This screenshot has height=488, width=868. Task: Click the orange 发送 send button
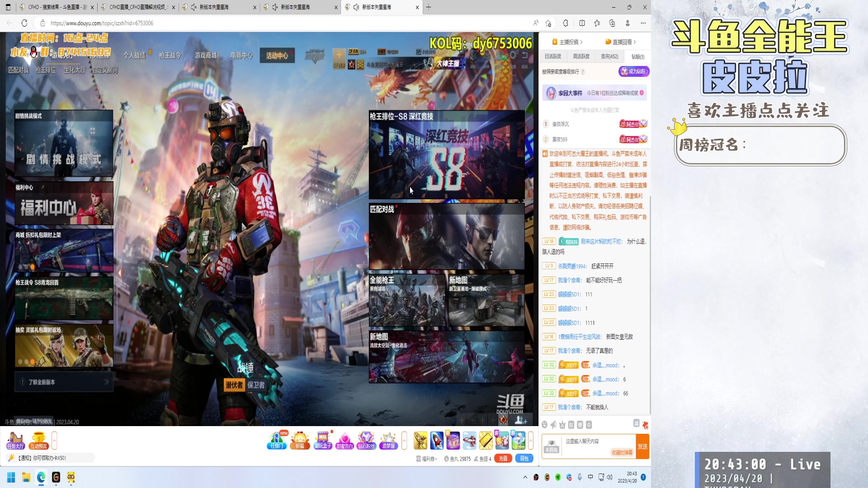(x=642, y=446)
